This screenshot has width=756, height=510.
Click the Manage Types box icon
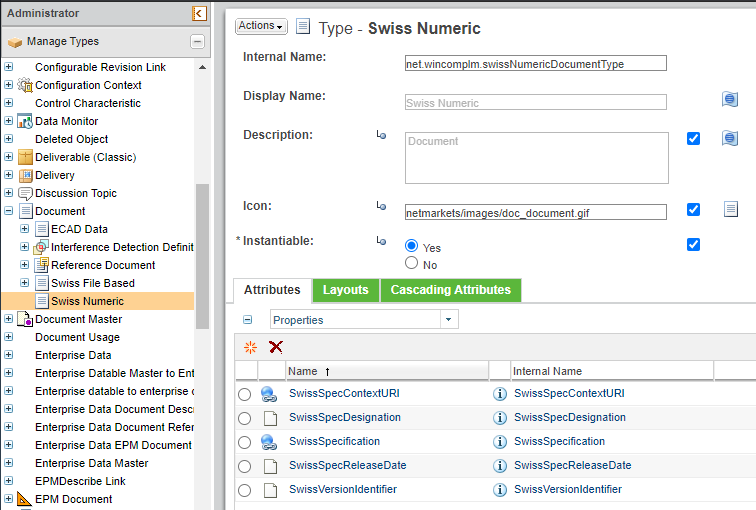tap(15, 42)
